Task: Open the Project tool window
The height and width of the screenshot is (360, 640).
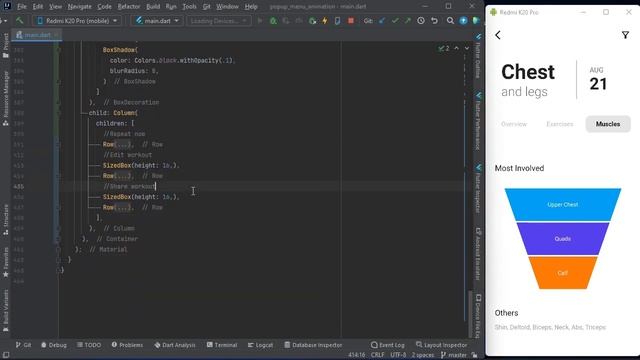Action: [x=6, y=46]
